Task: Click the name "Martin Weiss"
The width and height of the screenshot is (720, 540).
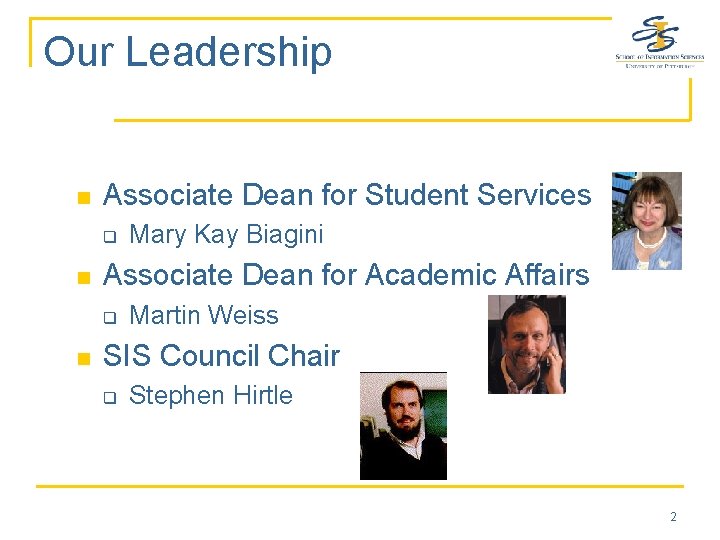Action: (x=204, y=315)
